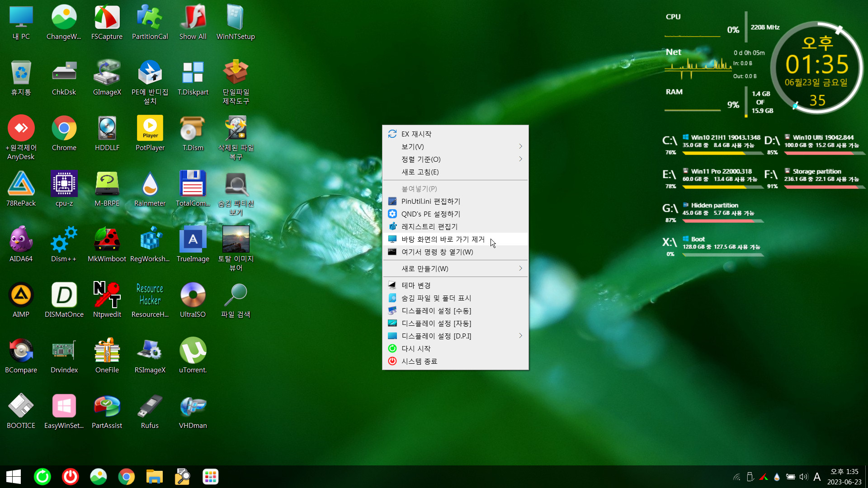Expand 디스플레이 설정 [D.P.I] submenu

pyautogui.click(x=455, y=336)
